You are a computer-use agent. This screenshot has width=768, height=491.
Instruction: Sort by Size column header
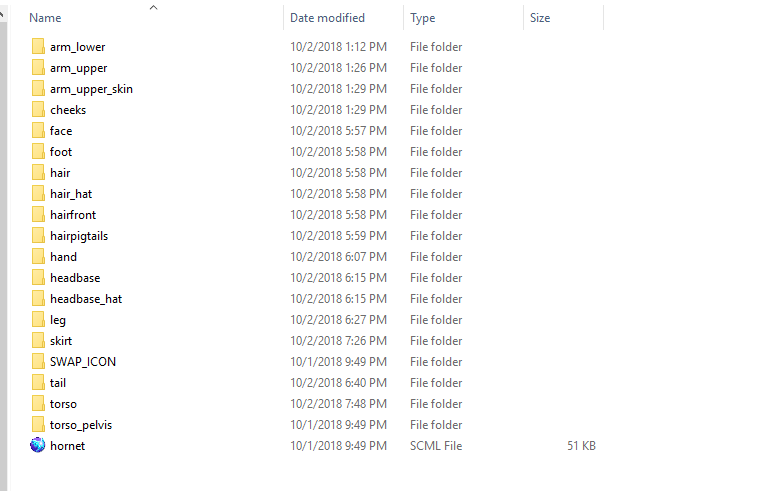tap(540, 18)
